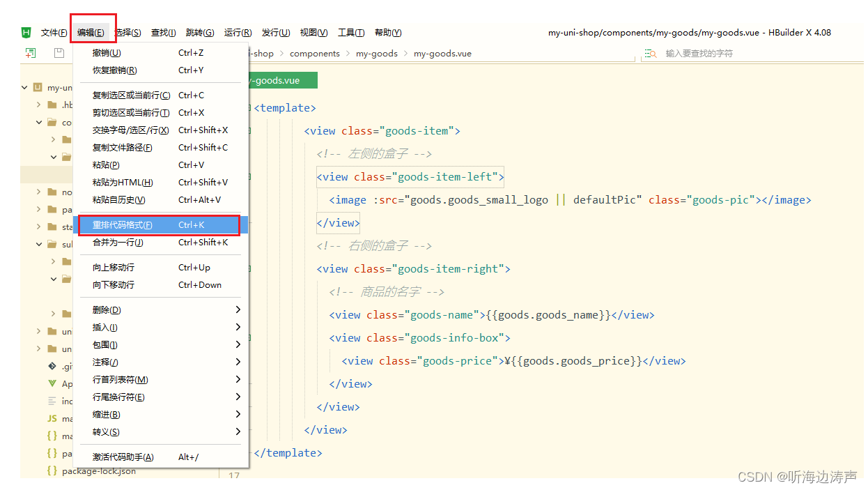
Task: Expand the sta folder chevron
Action: coord(39,227)
